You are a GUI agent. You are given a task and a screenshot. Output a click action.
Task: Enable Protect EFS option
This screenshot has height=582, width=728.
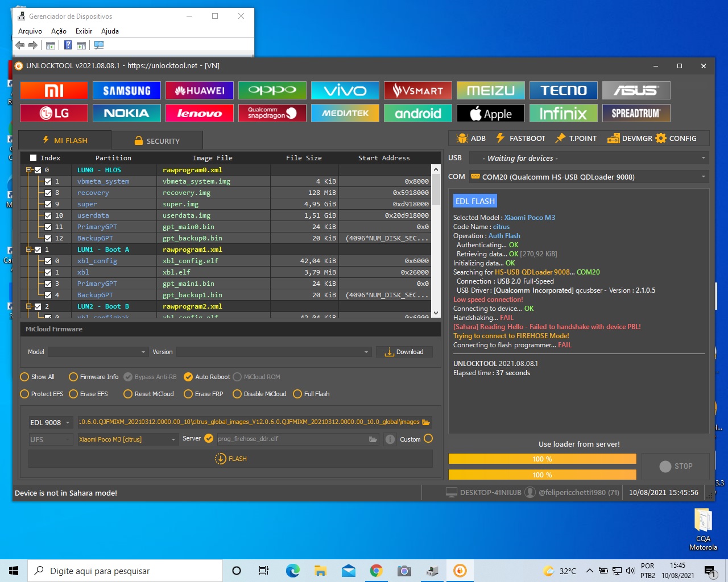tap(42, 394)
